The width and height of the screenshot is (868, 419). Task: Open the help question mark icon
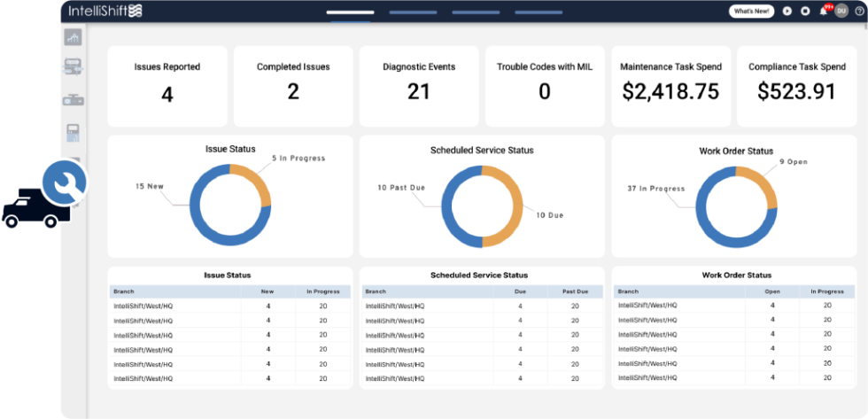[x=857, y=12]
